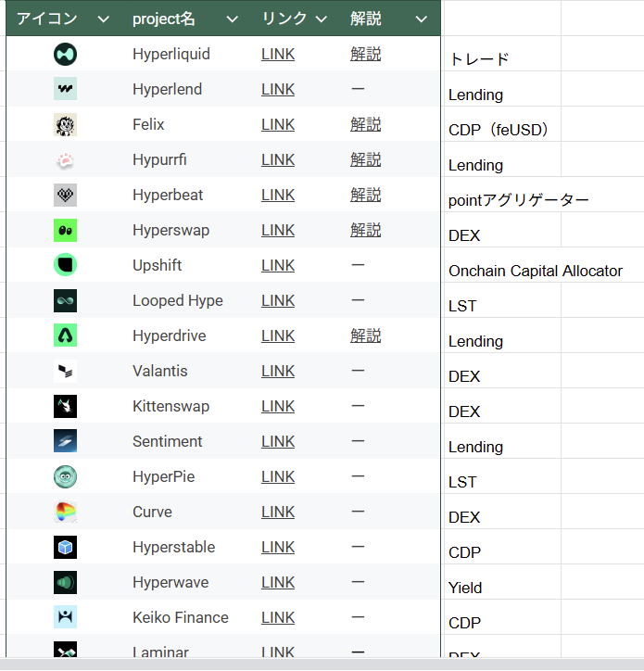
Task: Select the Kittenswap icon
Action: [65, 406]
